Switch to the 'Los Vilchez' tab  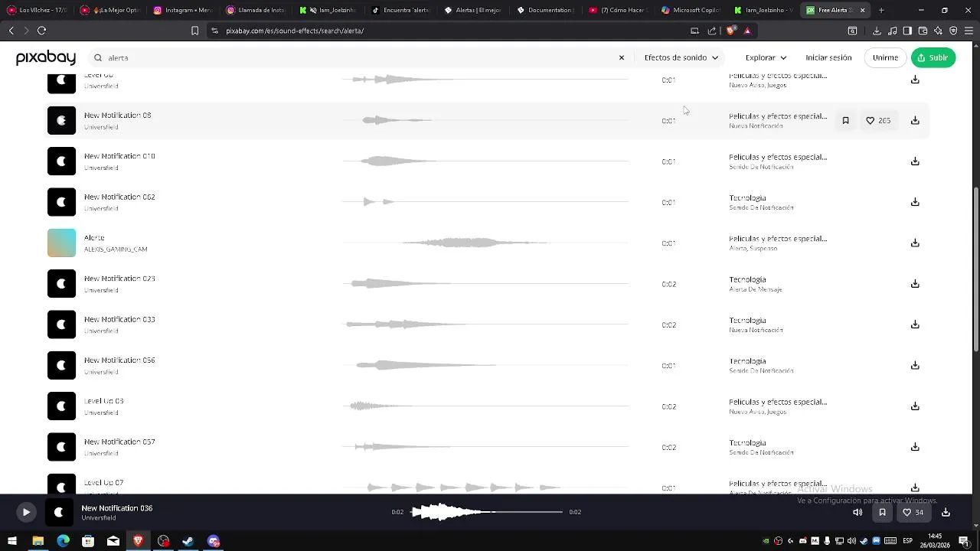38,10
